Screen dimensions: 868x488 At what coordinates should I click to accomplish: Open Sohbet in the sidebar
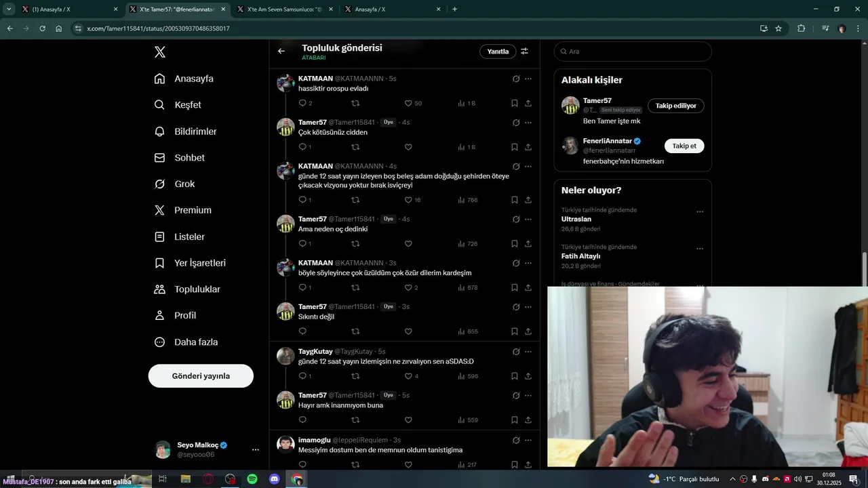tap(180, 158)
